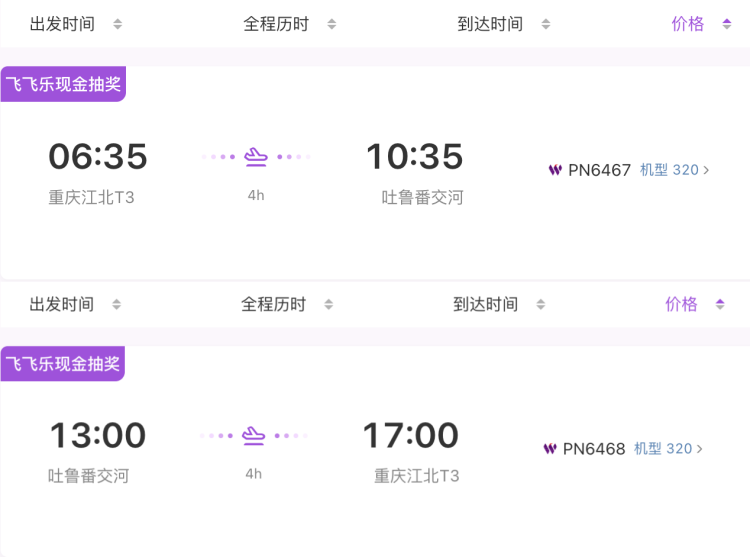Click the flight icon on the 06:35 flight
This screenshot has height=557, width=750.
click(257, 156)
